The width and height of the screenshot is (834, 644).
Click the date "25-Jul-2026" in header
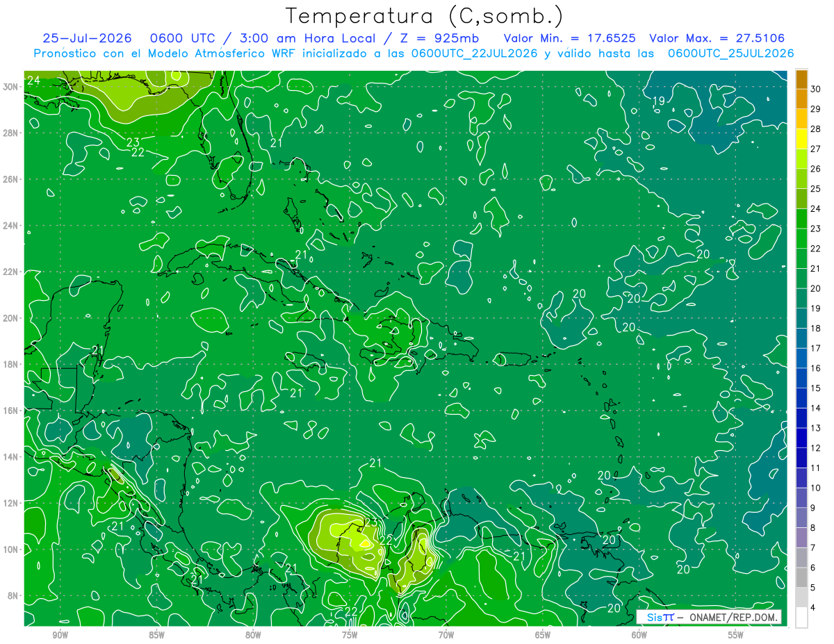[86, 38]
